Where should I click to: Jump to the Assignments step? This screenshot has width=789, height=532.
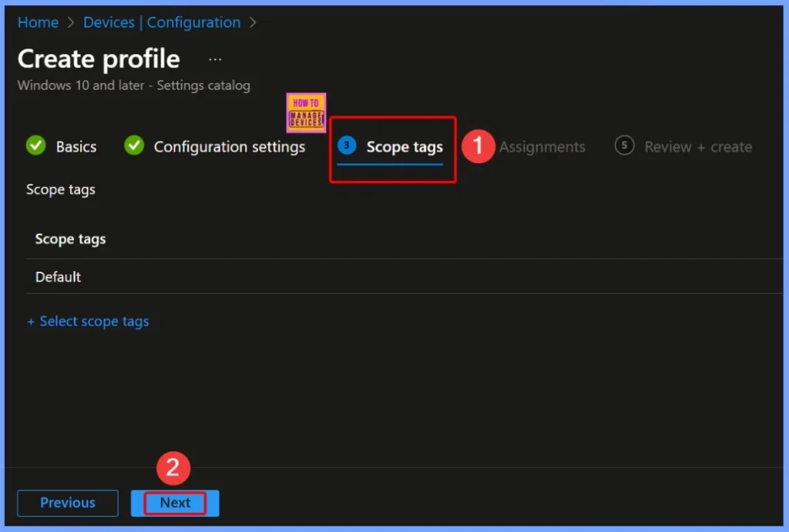pos(542,146)
